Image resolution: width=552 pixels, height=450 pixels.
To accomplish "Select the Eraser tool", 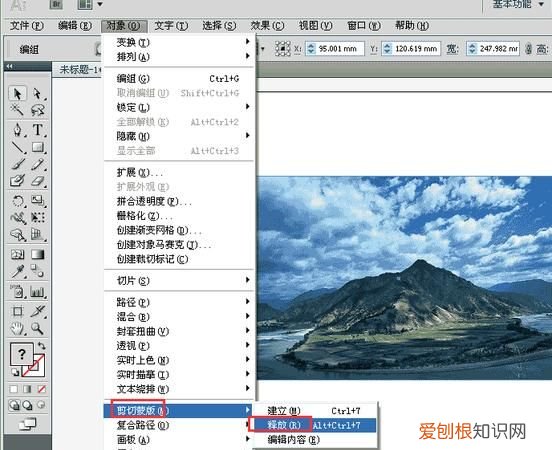I will (x=38, y=181).
